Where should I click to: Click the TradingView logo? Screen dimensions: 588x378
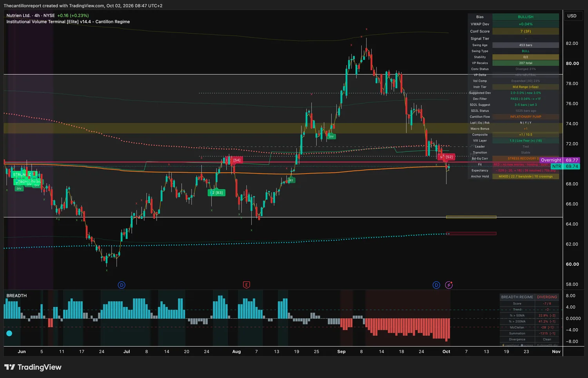(x=33, y=367)
